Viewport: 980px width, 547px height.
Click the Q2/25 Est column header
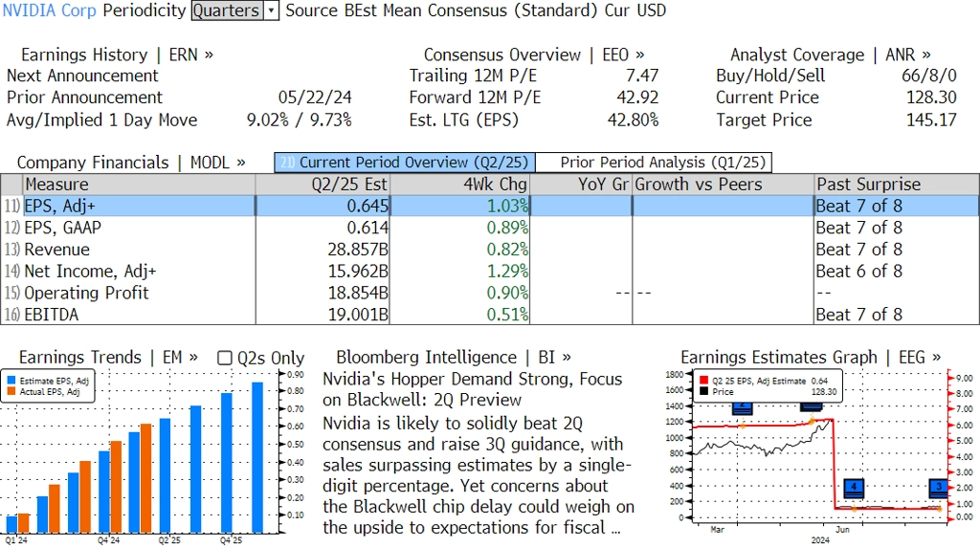[323, 185]
